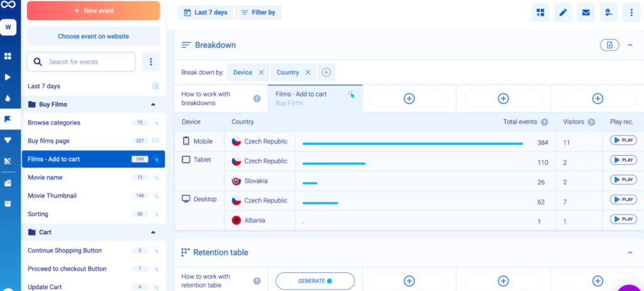Select the Films - Add to cart event
This screenshot has width=644, height=291.
pos(94,159)
